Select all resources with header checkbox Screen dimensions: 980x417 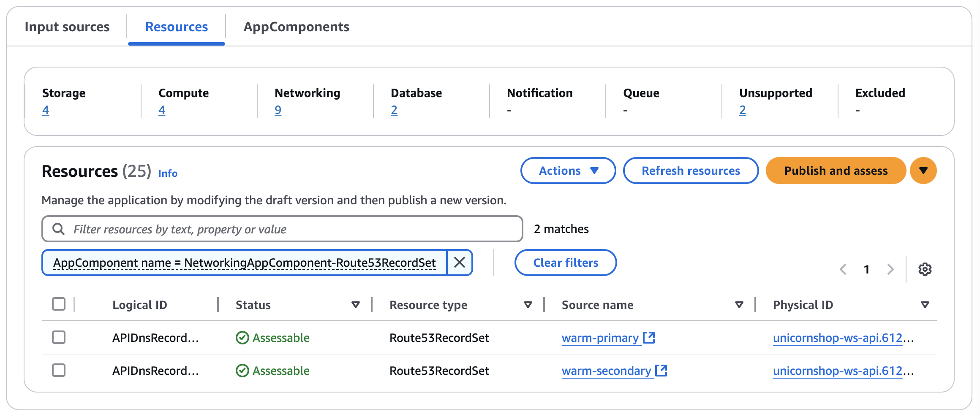point(59,304)
